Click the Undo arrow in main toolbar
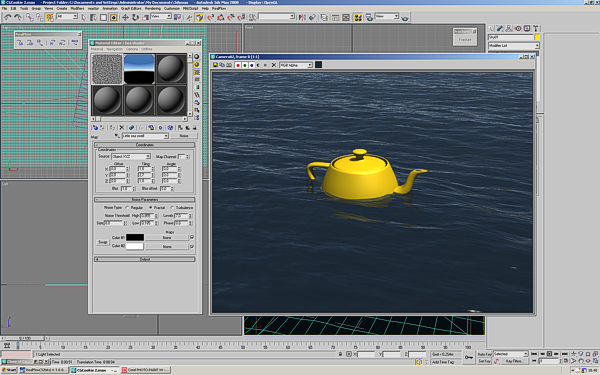The image size is (600, 375). click(8, 17)
